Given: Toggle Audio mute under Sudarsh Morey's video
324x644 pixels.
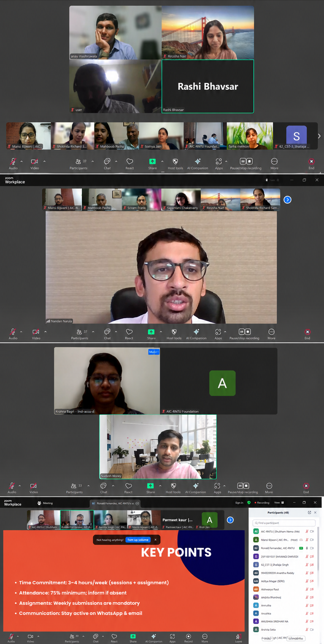Looking at the screenshot, I should click(x=12, y=488).
